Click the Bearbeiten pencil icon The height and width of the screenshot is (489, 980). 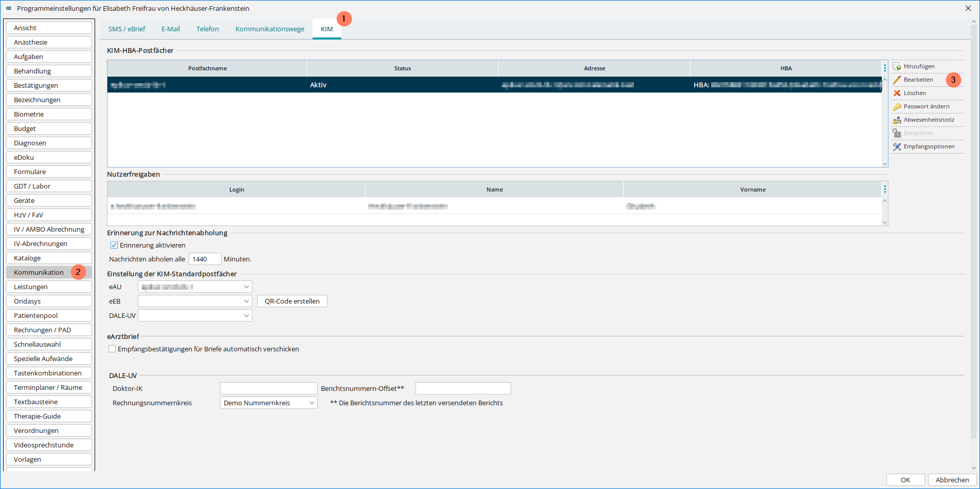click(897, 80)
